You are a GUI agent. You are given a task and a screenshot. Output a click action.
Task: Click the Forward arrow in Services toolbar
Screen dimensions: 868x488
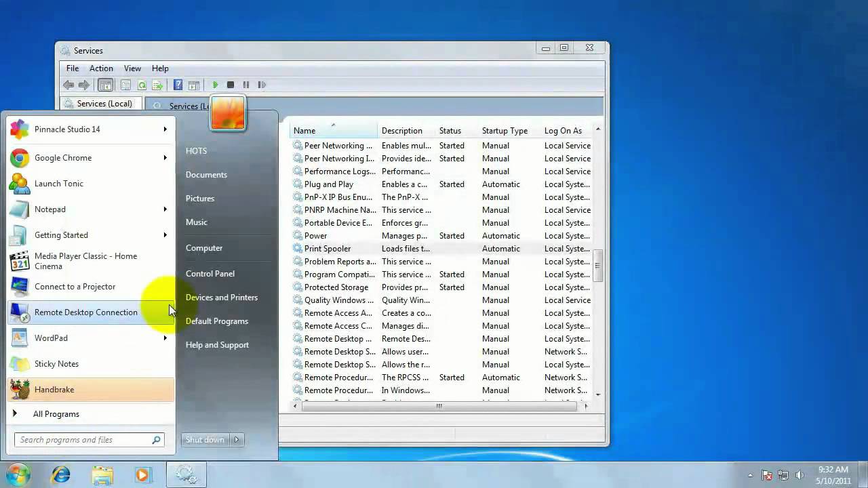(x=84, y=85)
